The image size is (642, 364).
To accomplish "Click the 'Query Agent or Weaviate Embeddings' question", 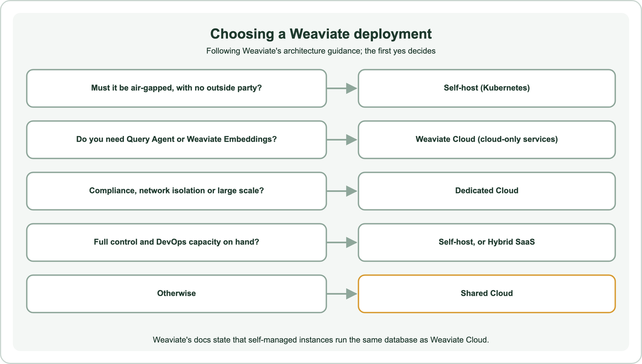I will click(x=177, y=140).
